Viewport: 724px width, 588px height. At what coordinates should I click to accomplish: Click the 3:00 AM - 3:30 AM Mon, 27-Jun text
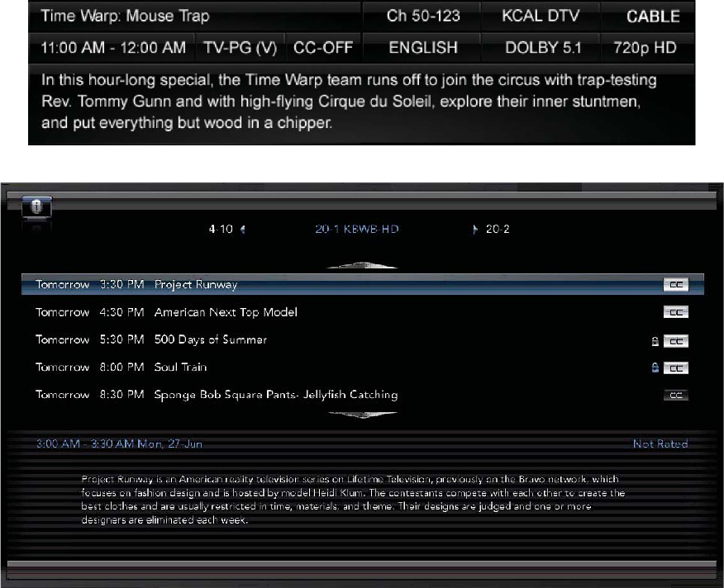119,444
